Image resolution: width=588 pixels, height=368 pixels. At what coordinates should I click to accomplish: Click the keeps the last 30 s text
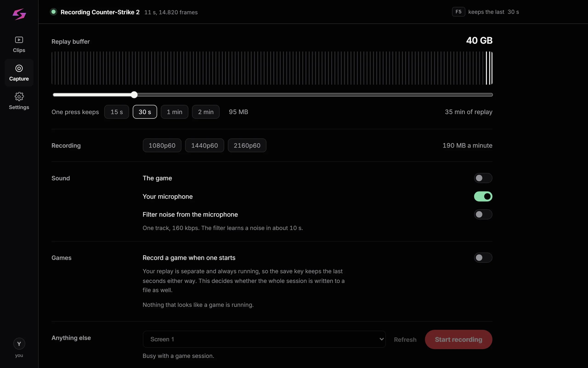click(x=493, y=12)
